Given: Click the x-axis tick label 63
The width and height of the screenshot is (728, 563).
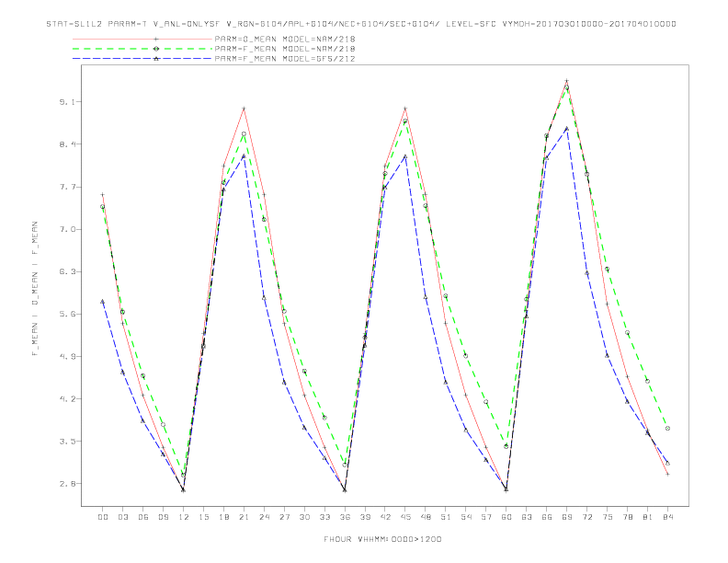Looking at the screenshot, I should (x=527, y=517).
